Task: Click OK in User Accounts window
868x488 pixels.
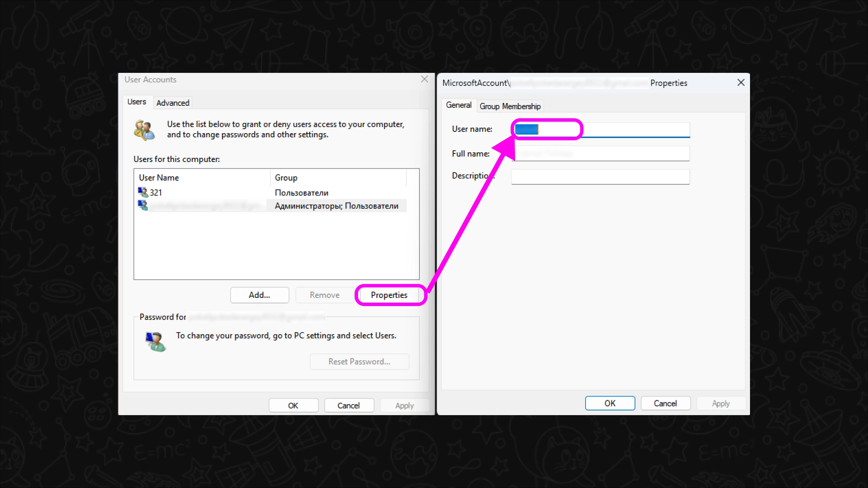Action: coord(293,406)
